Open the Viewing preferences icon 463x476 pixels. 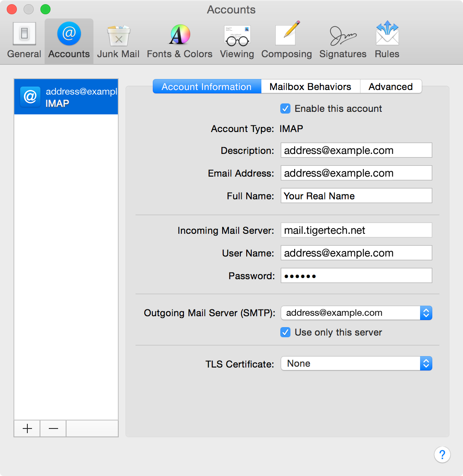tap(237, 40)
